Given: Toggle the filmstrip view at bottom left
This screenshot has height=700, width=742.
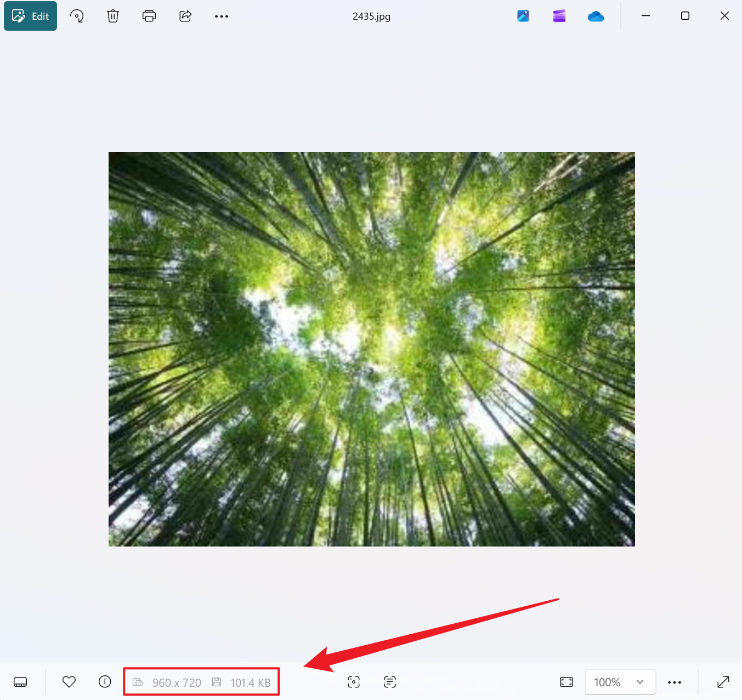Looking at the screenshot, I should click(x=20, y=682).
